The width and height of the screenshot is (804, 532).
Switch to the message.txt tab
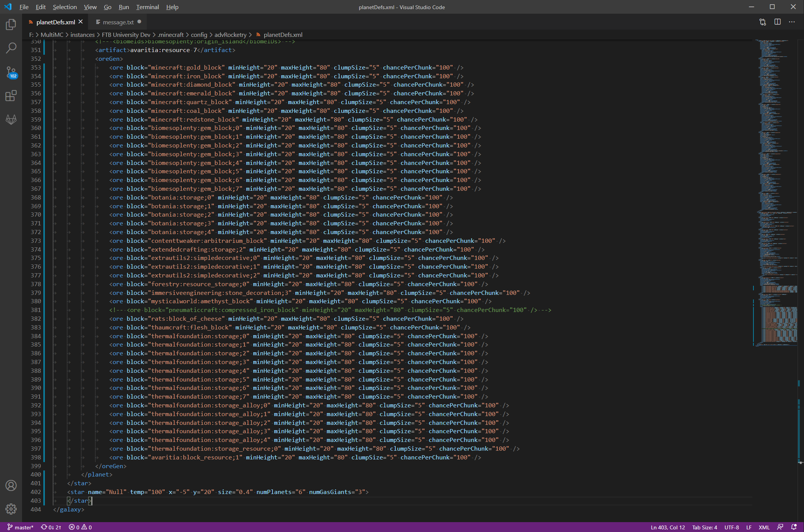118,22
